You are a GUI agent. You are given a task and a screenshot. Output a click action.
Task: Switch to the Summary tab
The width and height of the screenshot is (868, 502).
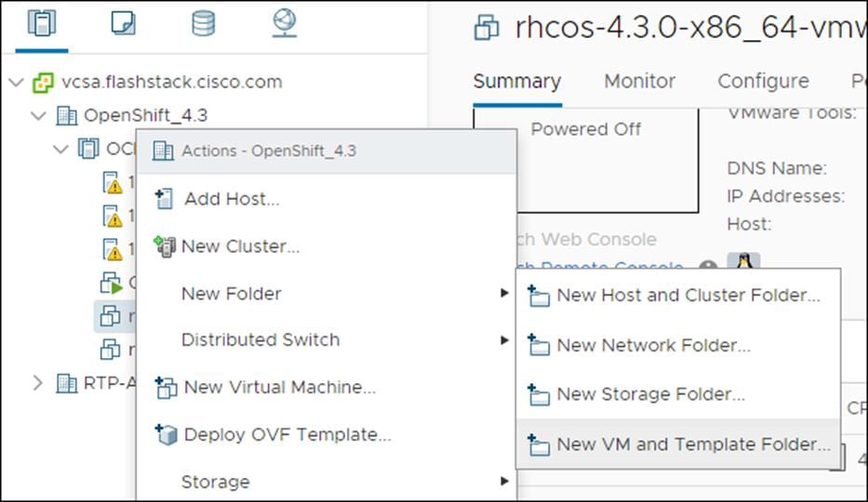click(517, 82)
